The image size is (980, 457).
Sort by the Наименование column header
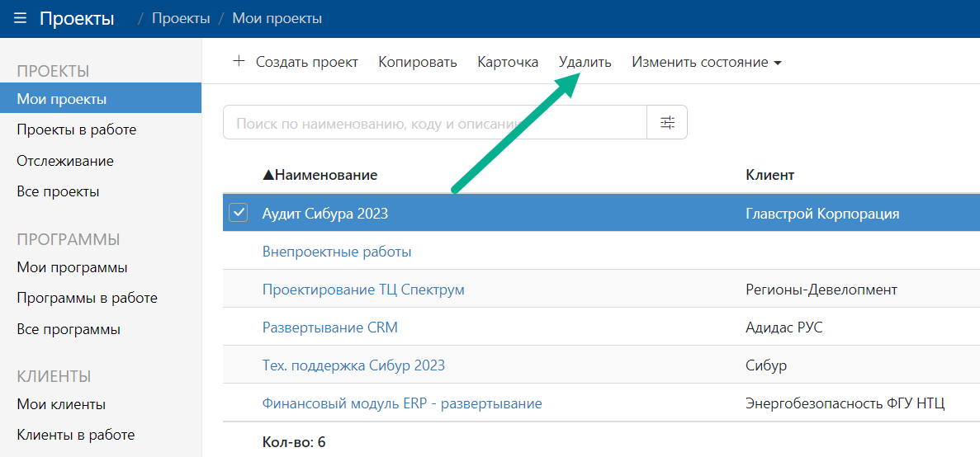pyautogui.click(x=325, y=175)
